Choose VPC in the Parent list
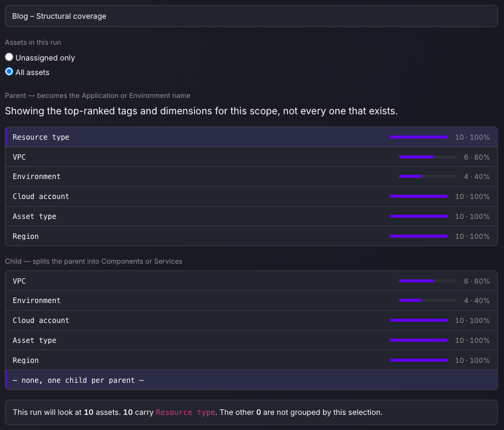Screen dimensions: 504x430 coord(251,157)
